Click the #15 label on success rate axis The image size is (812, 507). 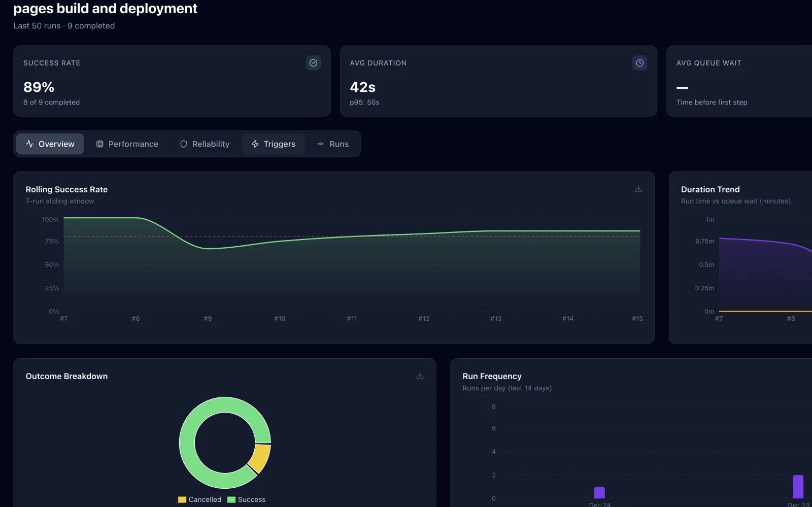[637, 319]
